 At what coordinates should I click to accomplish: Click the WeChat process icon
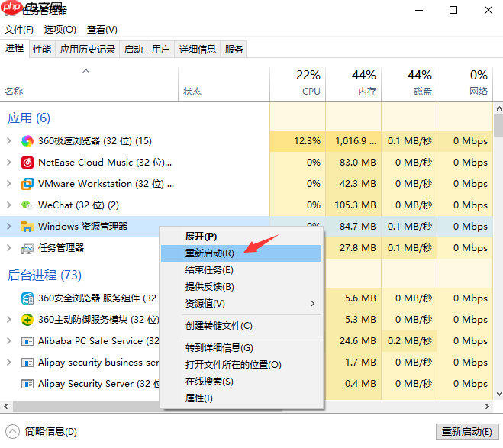[27, 205]
